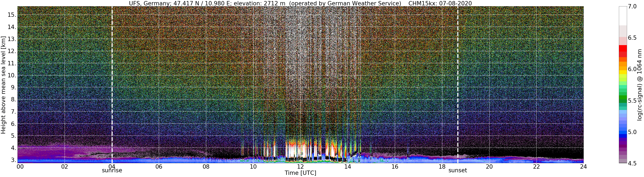The width and height of the screenshot is (644, 177).
Task: Click the height tick label '14.'
Action: point(12,27)
